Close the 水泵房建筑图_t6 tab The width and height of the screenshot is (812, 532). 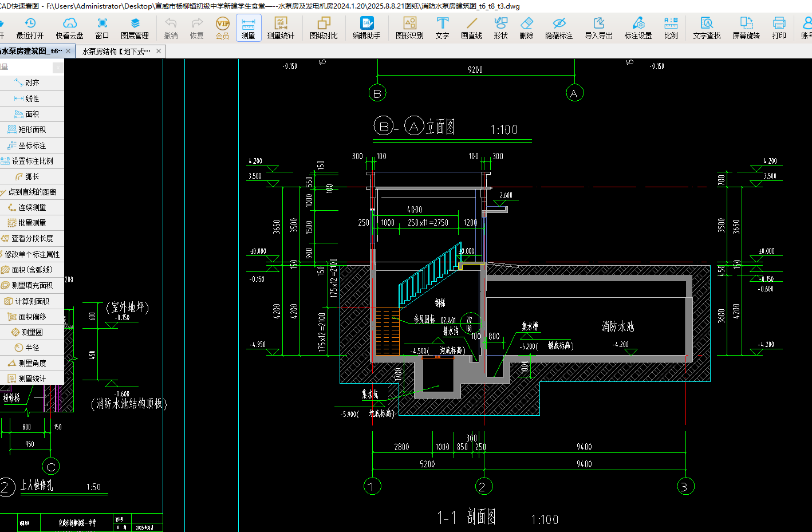click(69, 51)
